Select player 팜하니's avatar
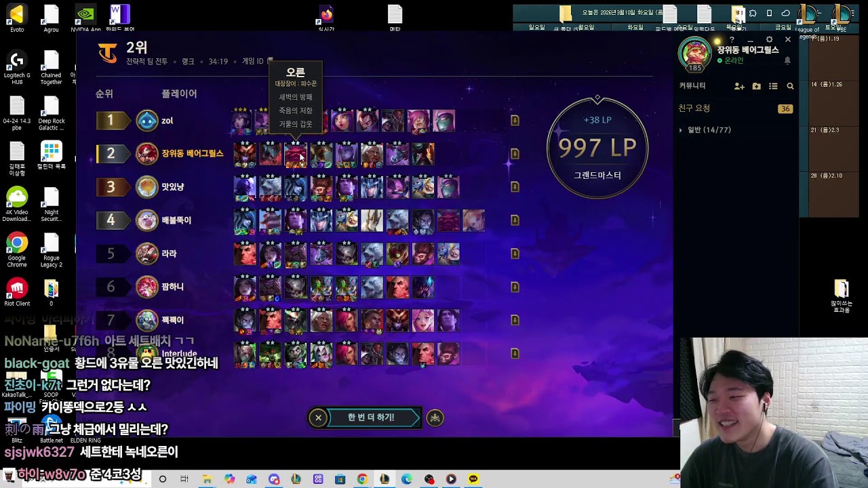Screen dimensions: 868x488 (x=147, y=287)
